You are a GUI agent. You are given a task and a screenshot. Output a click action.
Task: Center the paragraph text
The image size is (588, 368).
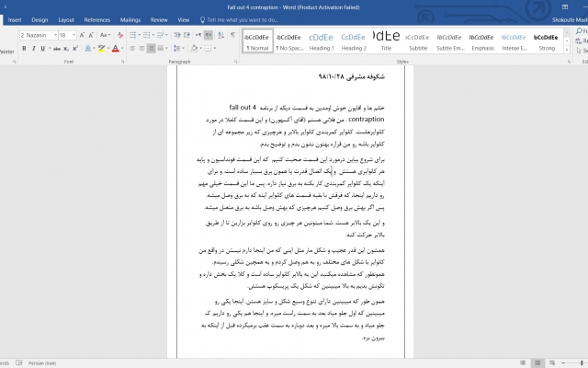[x=141, y=49]
